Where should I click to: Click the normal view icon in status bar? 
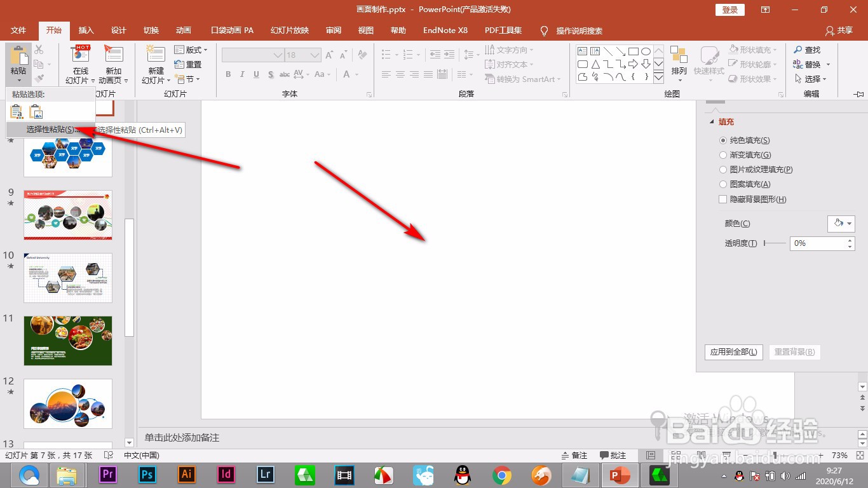[x=650, y=456]
